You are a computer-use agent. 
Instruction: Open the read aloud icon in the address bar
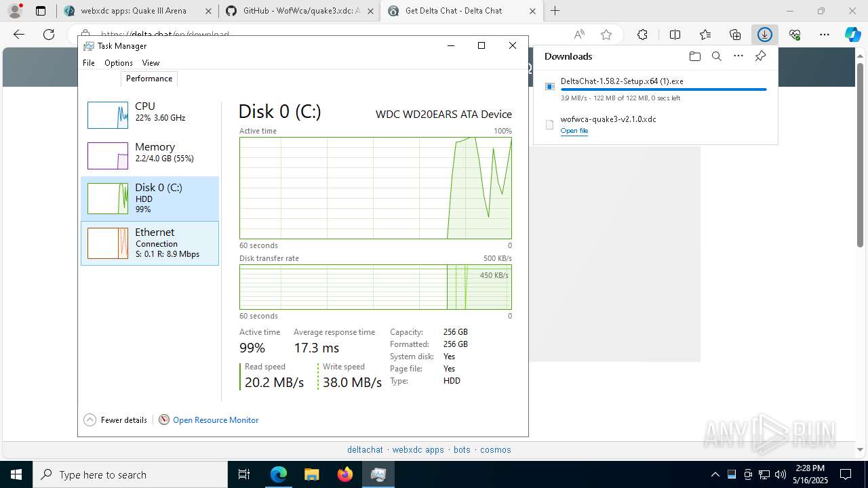point(579,35)
